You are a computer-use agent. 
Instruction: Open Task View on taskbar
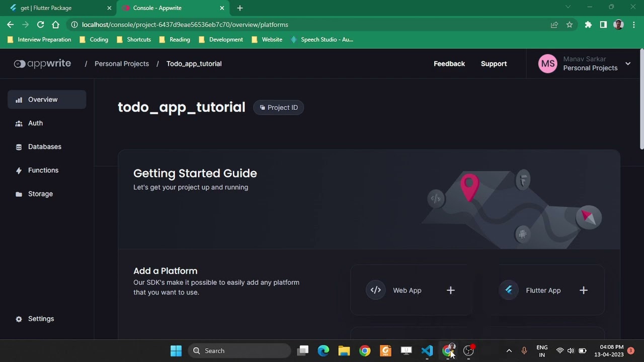point(303,351)
